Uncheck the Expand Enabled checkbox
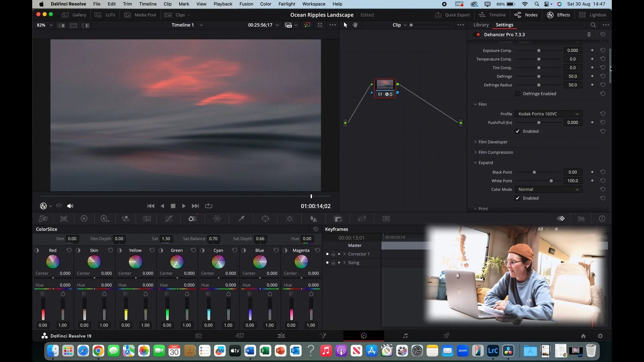This screenshot has width=644, height=362. [518, 198]
